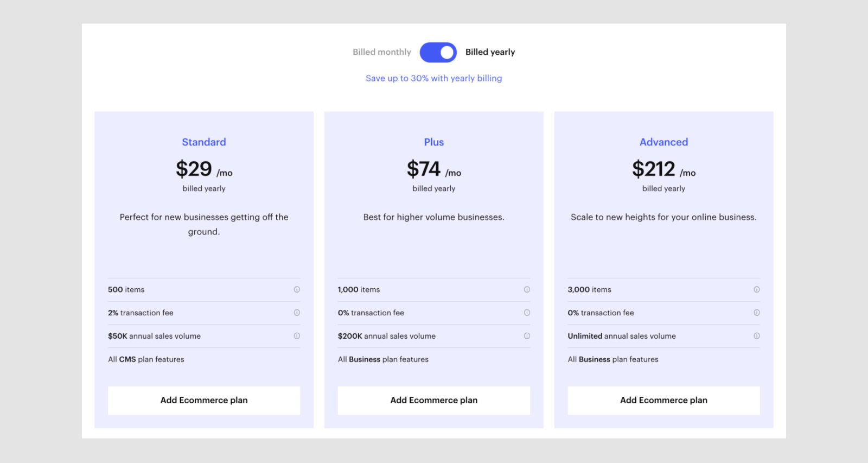
Task: Click info icon next to Plus 0% transaction fee
Action: pyautogui.click(x=527, y=313)
